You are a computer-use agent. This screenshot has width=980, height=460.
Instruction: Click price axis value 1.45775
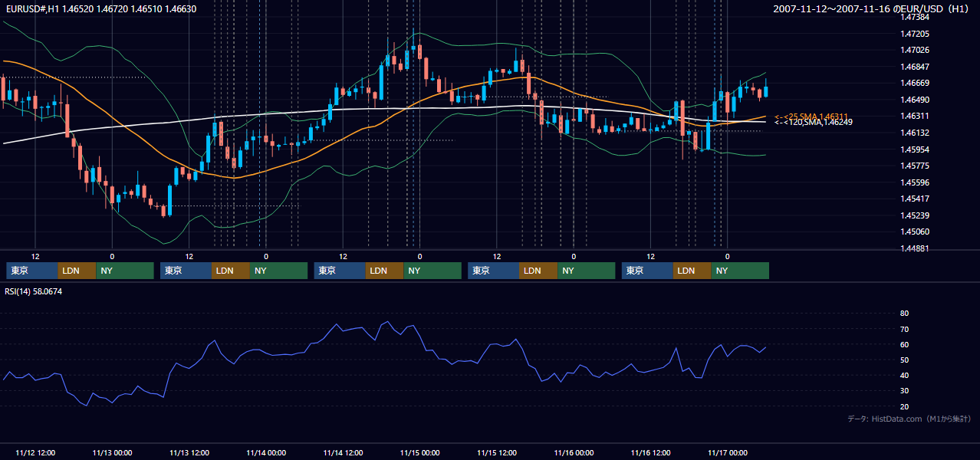[915, 166]
